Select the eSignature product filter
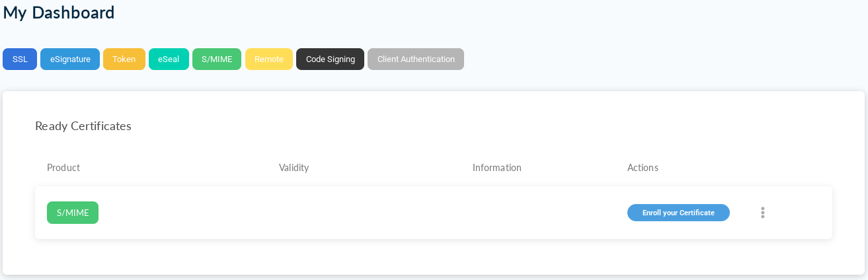The image size is (868, 280). point(70,59)
